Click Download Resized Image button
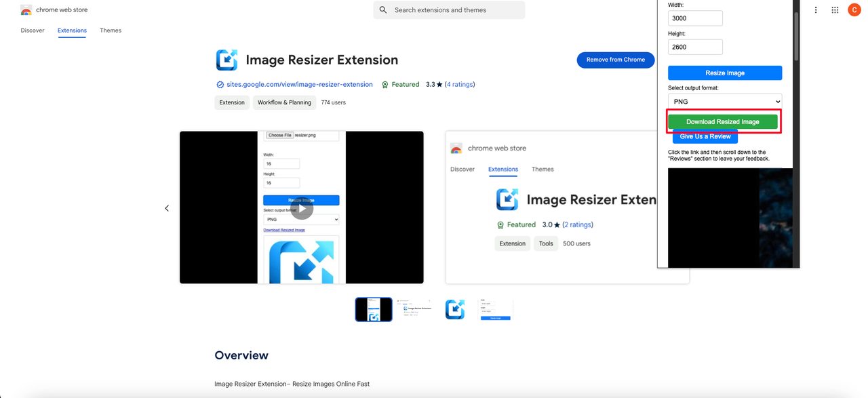868x398 pixels. pyautogui.click(x=723, y=121)
